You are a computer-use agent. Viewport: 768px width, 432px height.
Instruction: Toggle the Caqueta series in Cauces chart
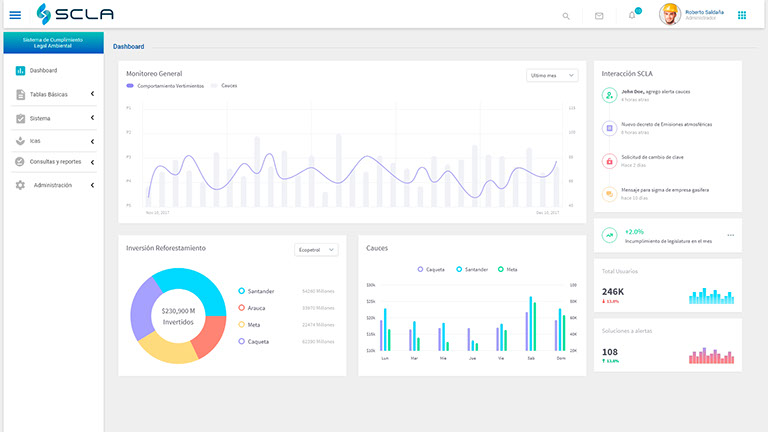pos(432,269)
